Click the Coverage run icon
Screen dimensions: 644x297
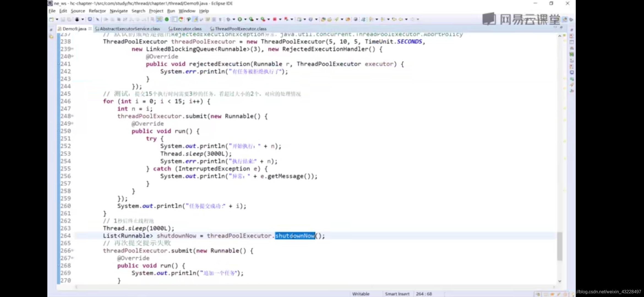pyautogui.click(x=251, y=19)
